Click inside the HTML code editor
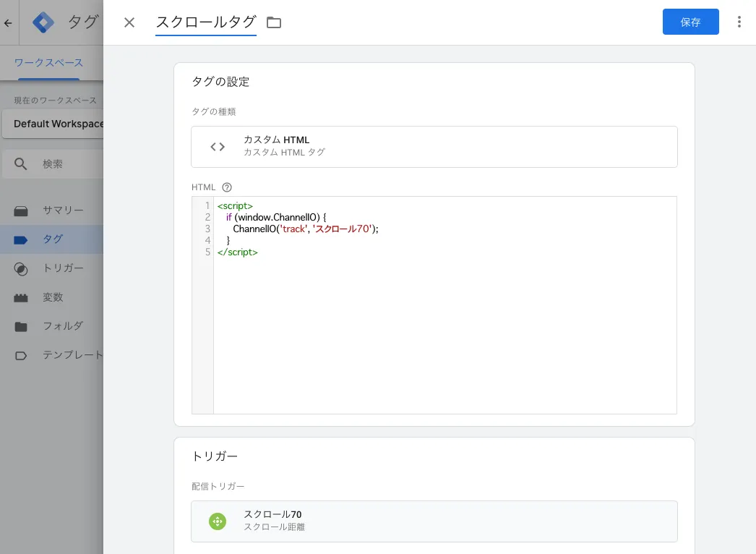 (x=444, y=325)
